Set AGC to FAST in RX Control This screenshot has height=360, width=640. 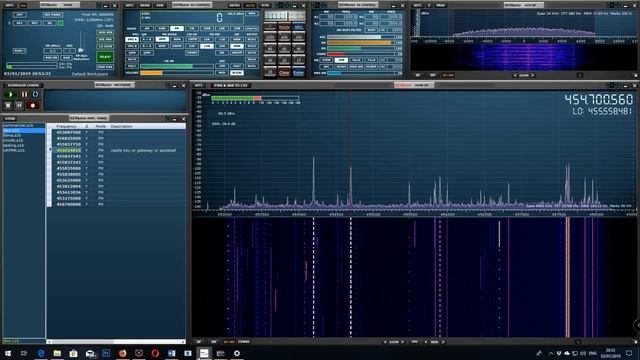(237, 66)
